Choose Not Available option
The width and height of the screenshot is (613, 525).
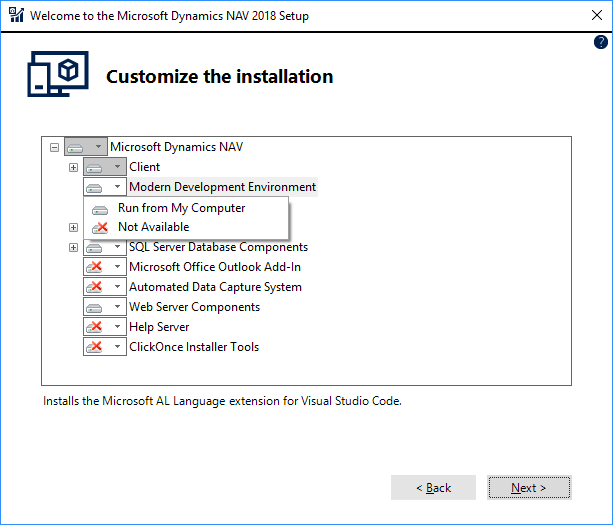(x=186, y=227)
